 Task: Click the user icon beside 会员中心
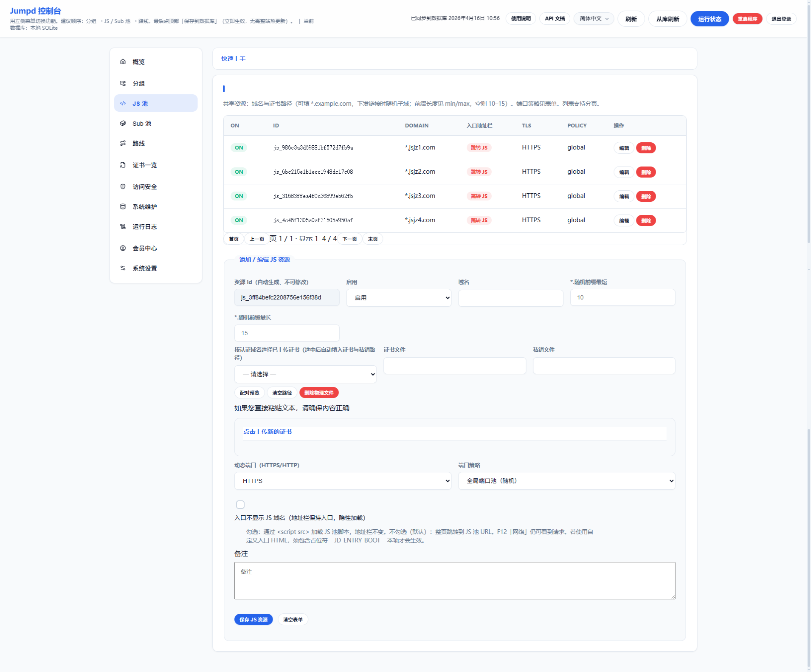click(x=123, y=248)
